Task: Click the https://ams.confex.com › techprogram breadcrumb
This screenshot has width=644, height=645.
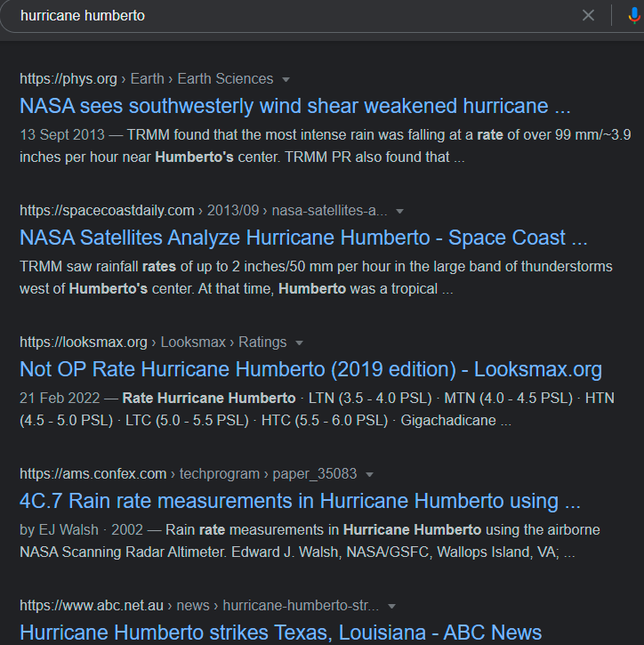Action: [x=189, y=473]
